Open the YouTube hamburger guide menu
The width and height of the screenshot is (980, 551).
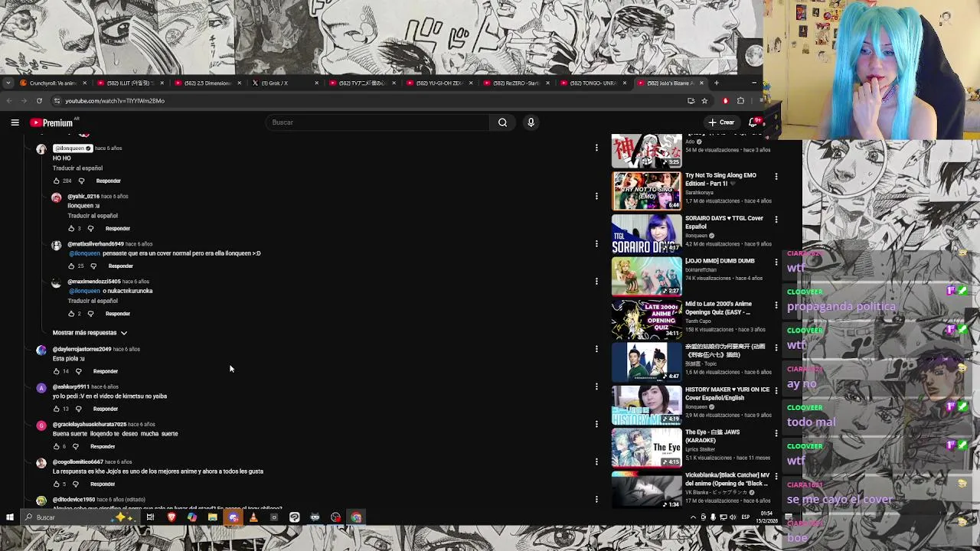15,122
